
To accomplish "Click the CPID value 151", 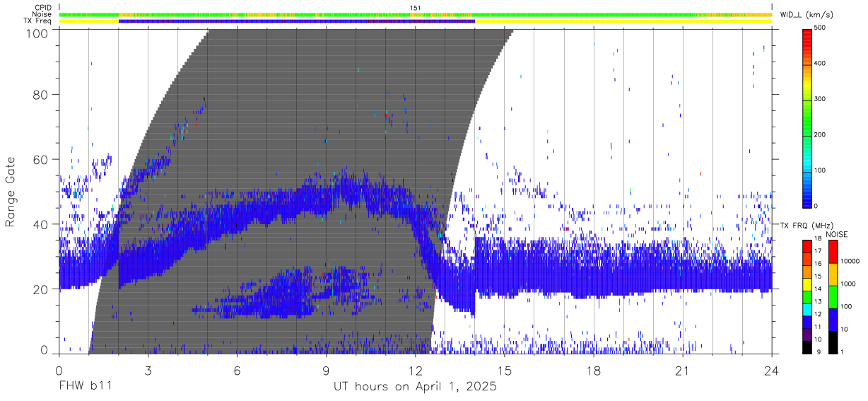I will tap(416, 8).
